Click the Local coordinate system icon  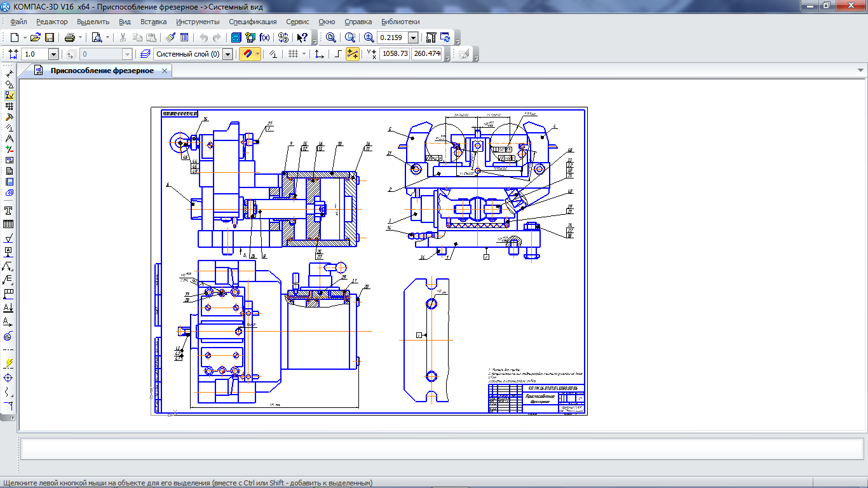pos(320,54)
